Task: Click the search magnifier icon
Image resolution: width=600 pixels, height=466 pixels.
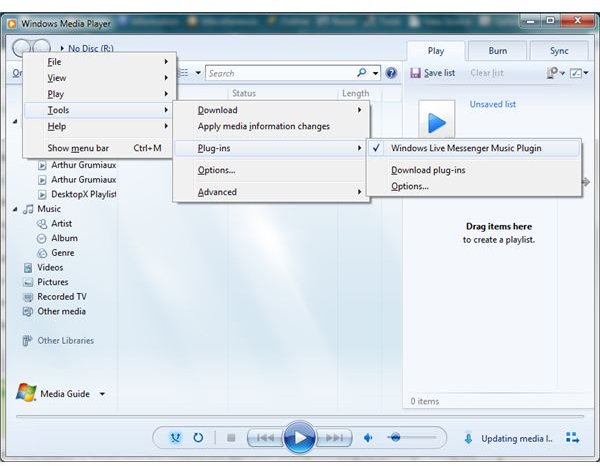Action: point(361,72)
